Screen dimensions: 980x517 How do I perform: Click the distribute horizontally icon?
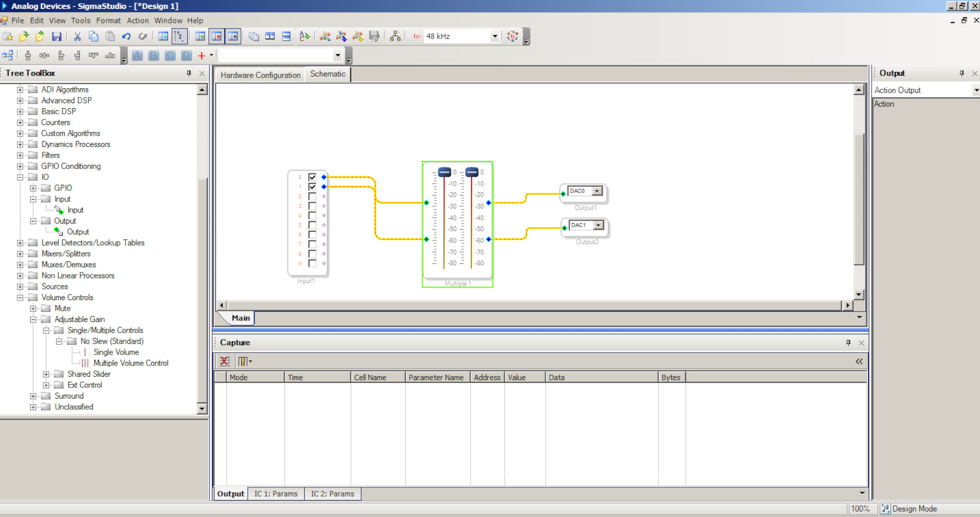[x=44, y=56]
